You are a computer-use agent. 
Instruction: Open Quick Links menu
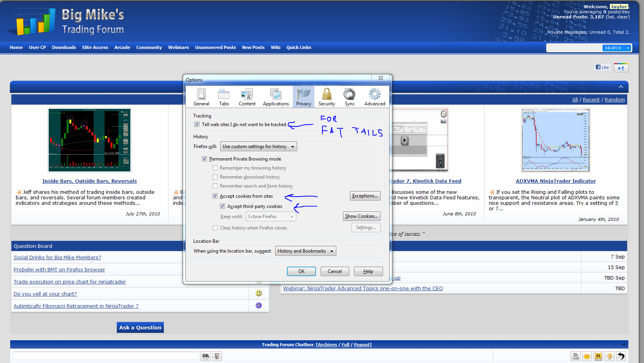(x=299, y=47)
